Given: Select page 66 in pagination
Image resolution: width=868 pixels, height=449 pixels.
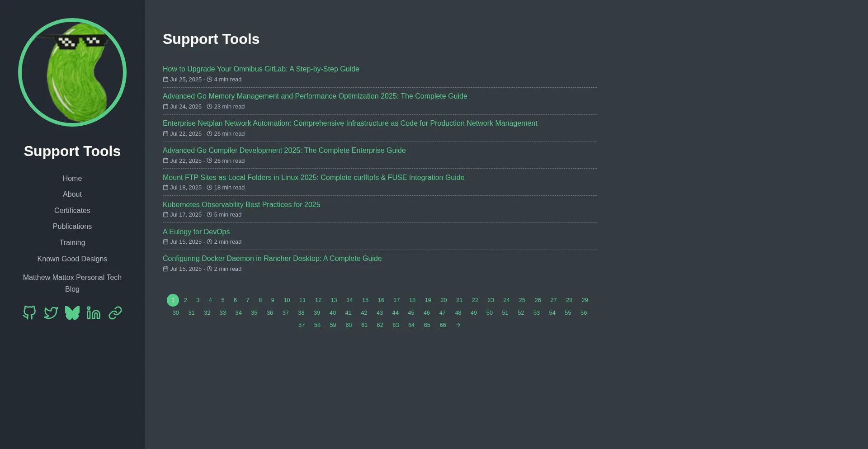Looking at the screenshot, I should pos(443,325).
